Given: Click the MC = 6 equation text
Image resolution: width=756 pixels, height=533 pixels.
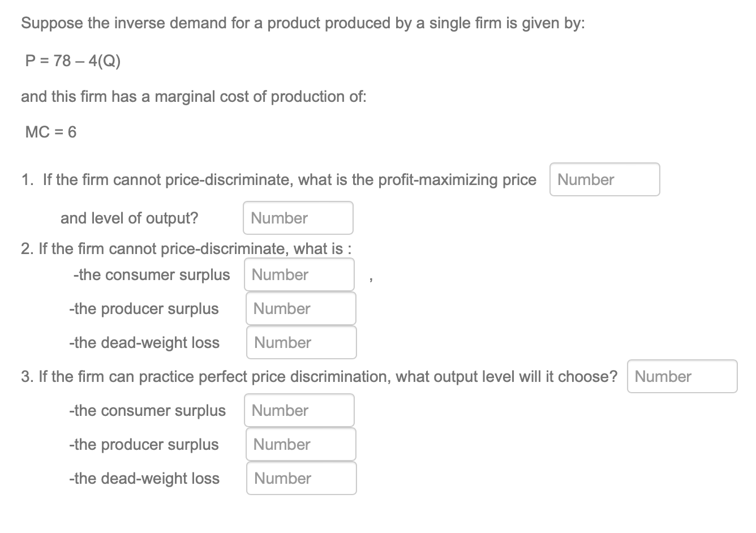Looking at the screenshot, I should [51, 132].
